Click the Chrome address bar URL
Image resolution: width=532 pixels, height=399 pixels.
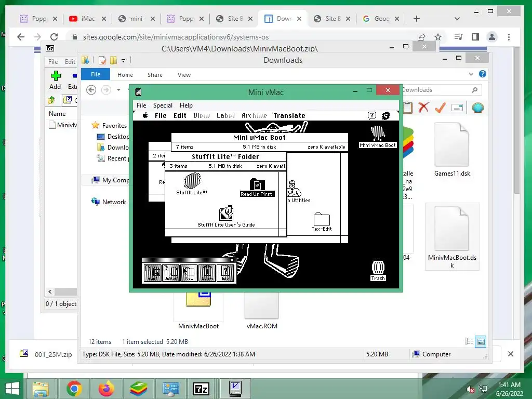pos(176,37)
